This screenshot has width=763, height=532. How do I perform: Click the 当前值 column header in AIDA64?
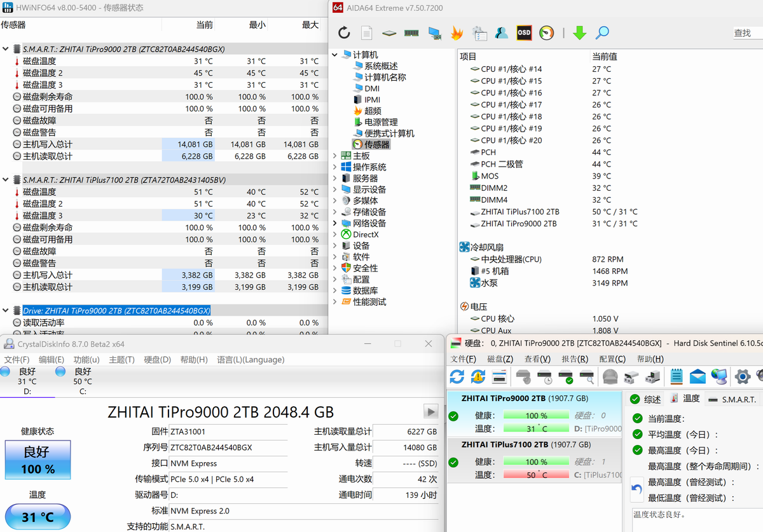click(x=605, y=57)
